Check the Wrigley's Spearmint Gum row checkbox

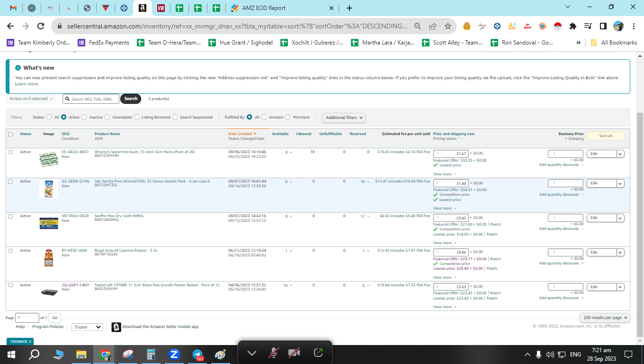(x=11, y=152)
